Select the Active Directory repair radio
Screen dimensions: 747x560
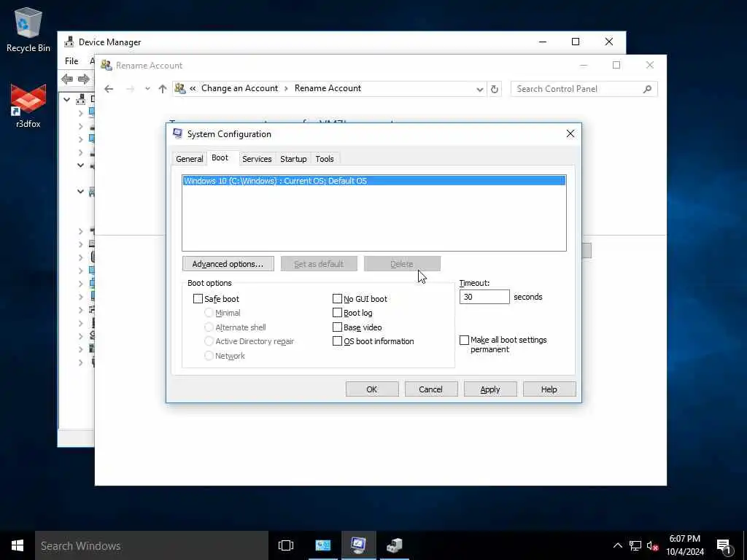click(209, 341)
